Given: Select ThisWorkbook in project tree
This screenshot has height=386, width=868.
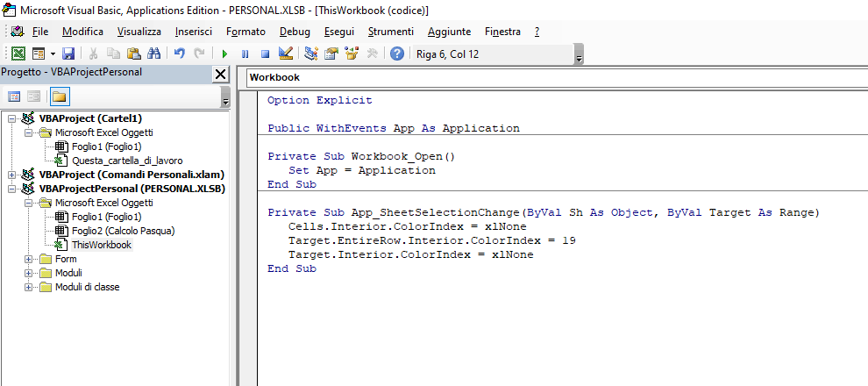Looking at the screenshot, I should coord(102,245).
